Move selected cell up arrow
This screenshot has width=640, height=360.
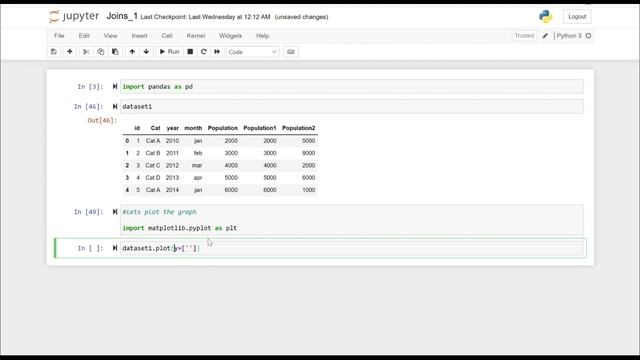click(132, 52)
